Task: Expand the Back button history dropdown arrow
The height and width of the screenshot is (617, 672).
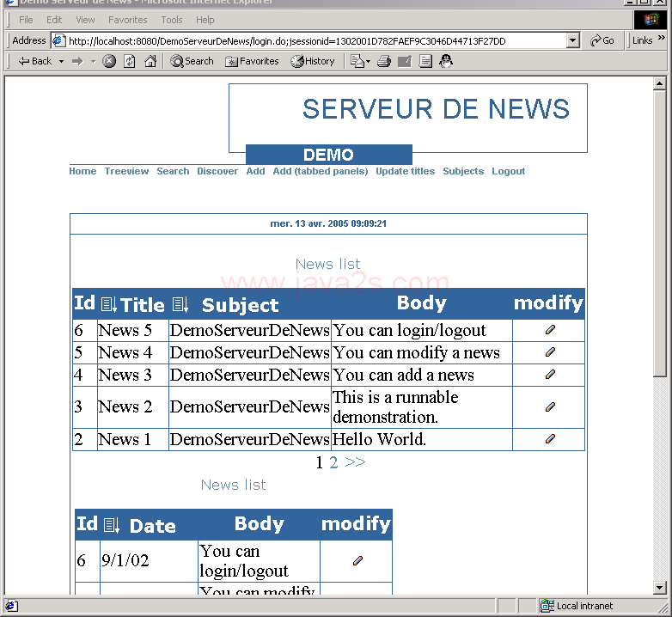Action: tap(62, 61)
